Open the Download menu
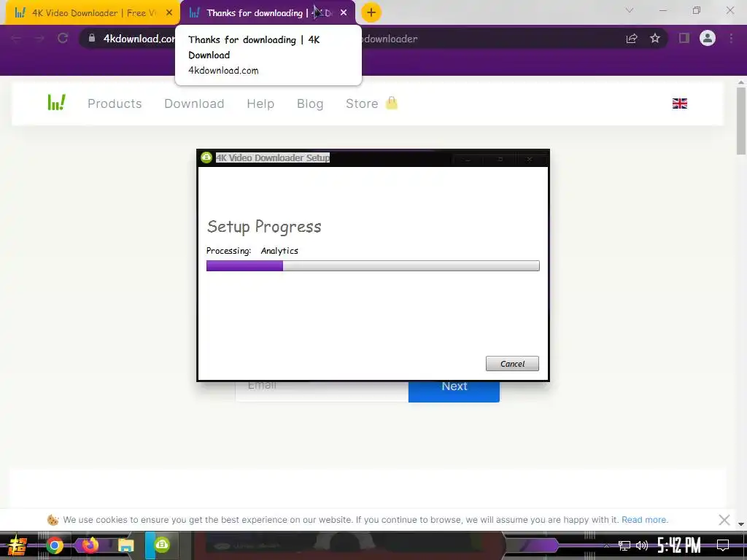Screen dimensions: 747x560 [x=194, y=104]
